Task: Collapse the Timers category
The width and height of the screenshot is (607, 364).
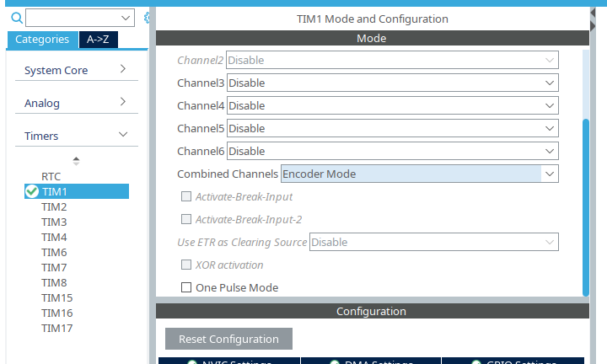Action: tap(74, 136)
